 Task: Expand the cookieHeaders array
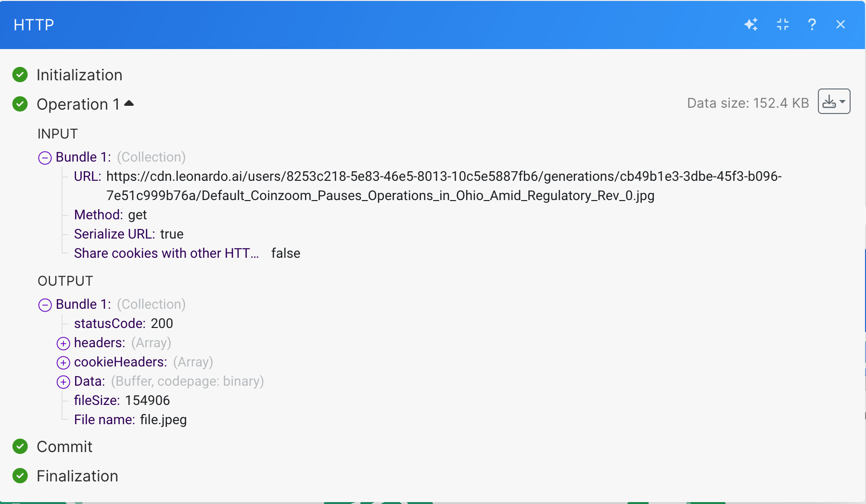pyautogui.click(x=63, y=363)
